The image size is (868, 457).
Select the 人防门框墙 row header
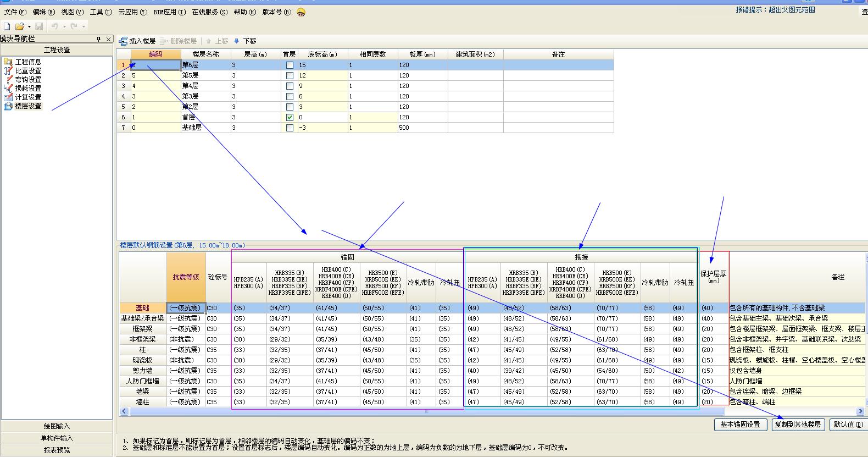click(143, 381)
